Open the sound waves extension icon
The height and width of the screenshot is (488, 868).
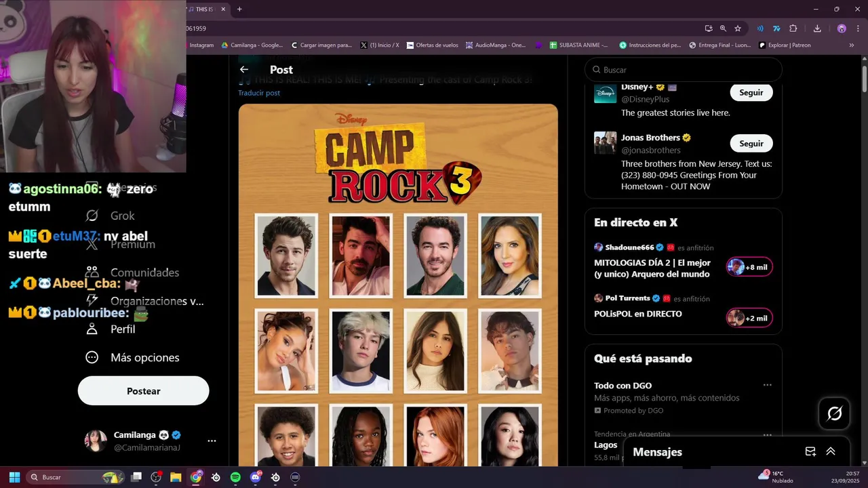point(760,28)
